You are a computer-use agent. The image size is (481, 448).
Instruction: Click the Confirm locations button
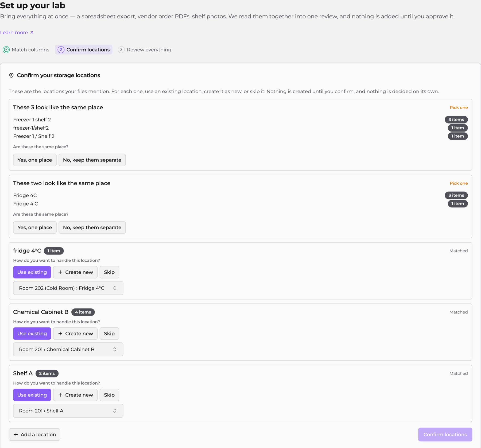445,435
